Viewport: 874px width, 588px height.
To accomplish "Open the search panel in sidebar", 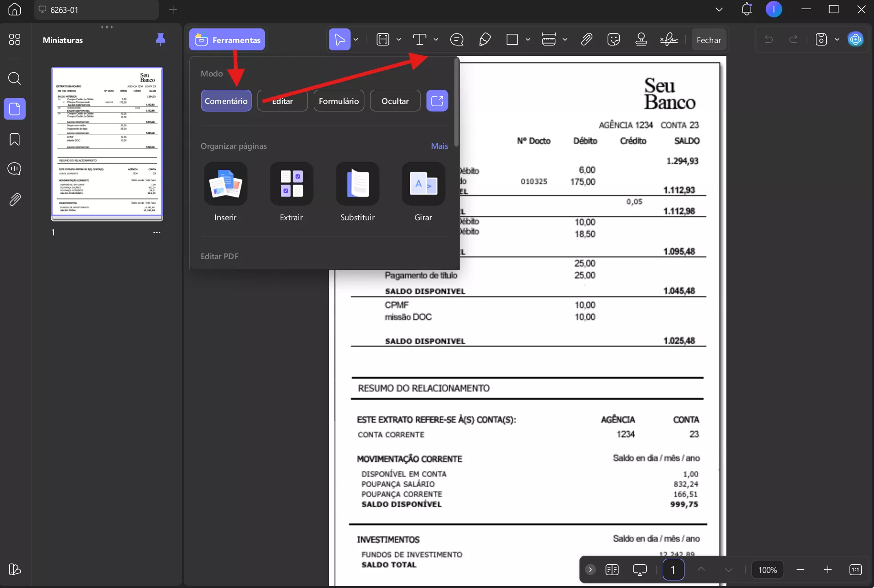I will 15,78.
